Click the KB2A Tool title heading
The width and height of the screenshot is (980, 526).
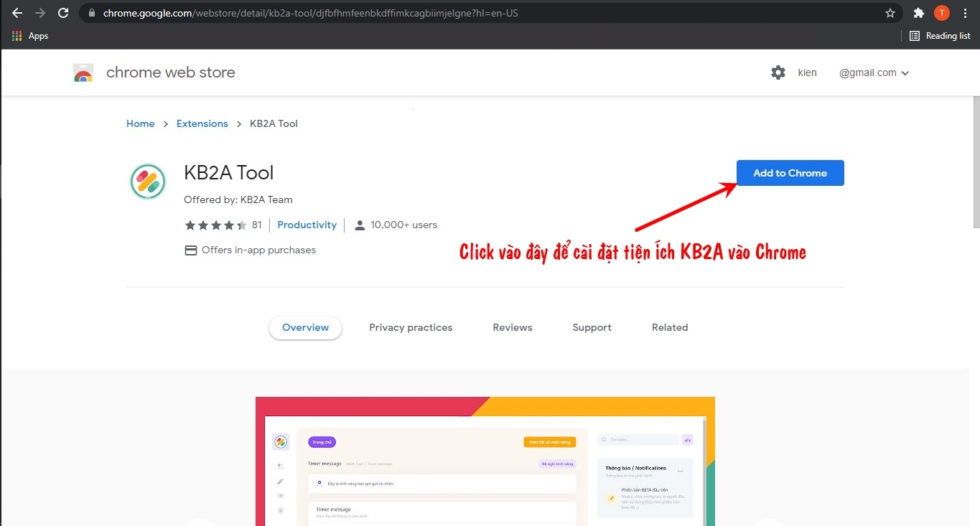(x=229, y=172)
